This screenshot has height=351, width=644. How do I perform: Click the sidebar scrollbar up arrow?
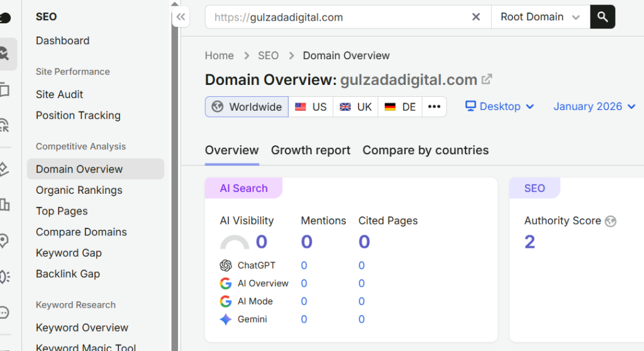pyautogui.click(x=175, y=4)
